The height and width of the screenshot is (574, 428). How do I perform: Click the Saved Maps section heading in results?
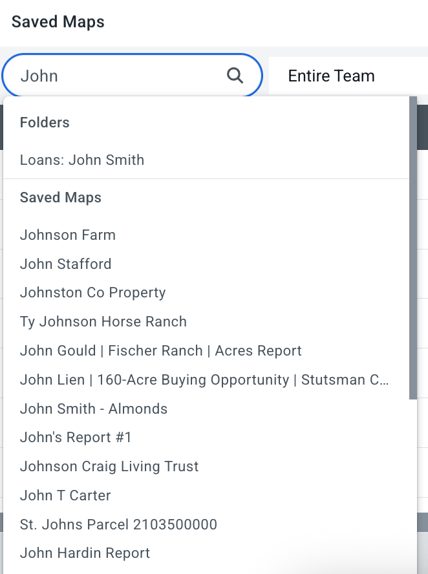click(x=60, y=197)
